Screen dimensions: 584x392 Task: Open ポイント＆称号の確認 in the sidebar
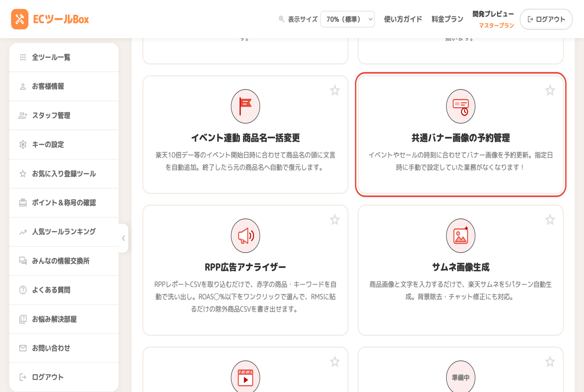coord(64,203)
